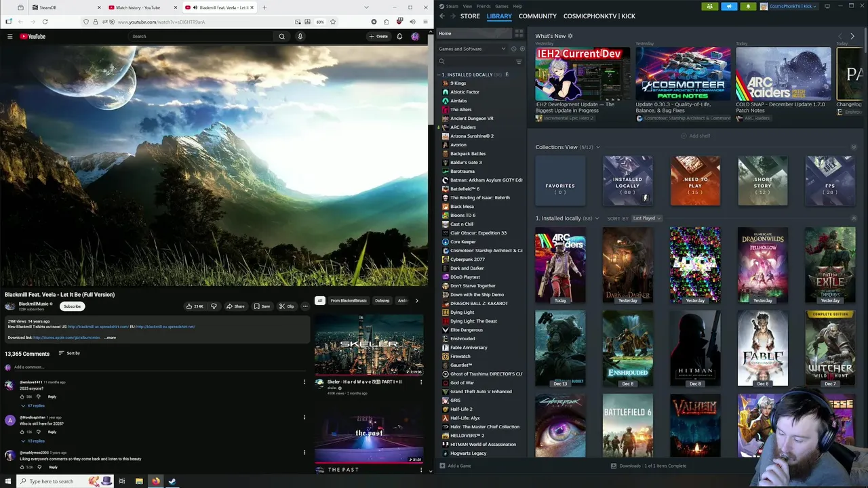The height and width of the screenshot is (488, 868).
Task: Click the YouTube search magnifier button
Action: (x=282, y=36)
